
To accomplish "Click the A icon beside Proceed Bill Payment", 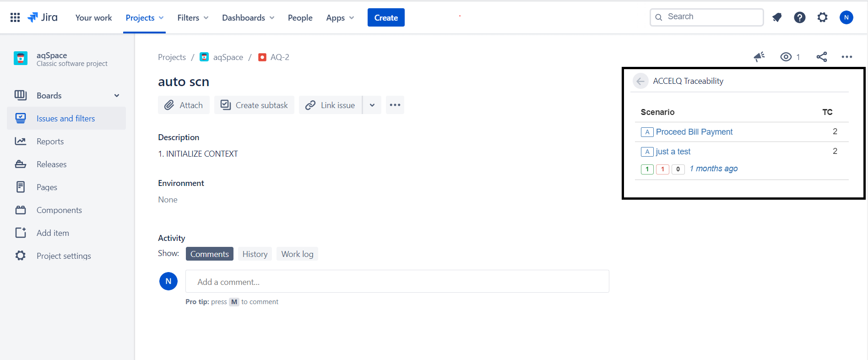I will point(647,132).
